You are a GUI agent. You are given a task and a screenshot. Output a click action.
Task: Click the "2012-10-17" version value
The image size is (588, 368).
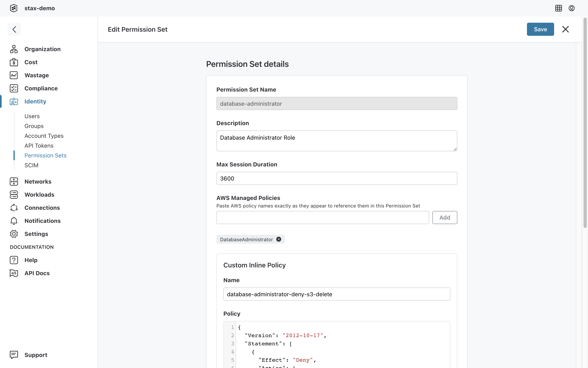(x=303, y=335)
